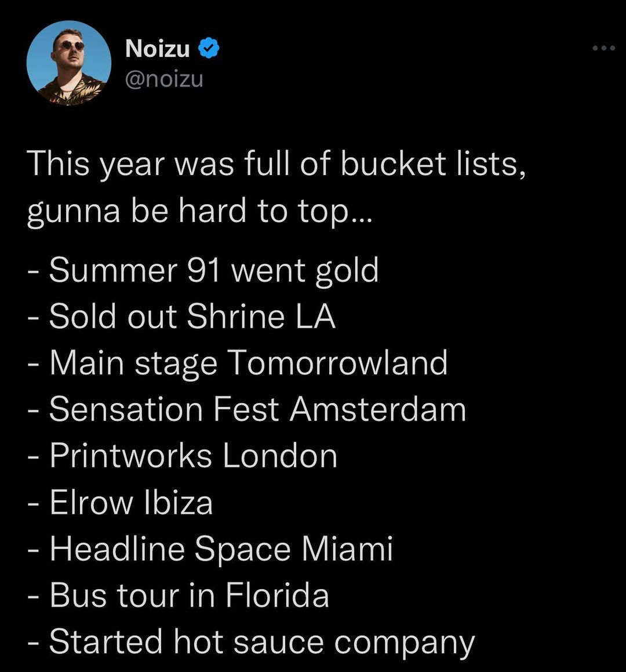This screenshot has width=626, height=672.
Task: Select the "Headline Space Miami" line
Action: point(210,549)
